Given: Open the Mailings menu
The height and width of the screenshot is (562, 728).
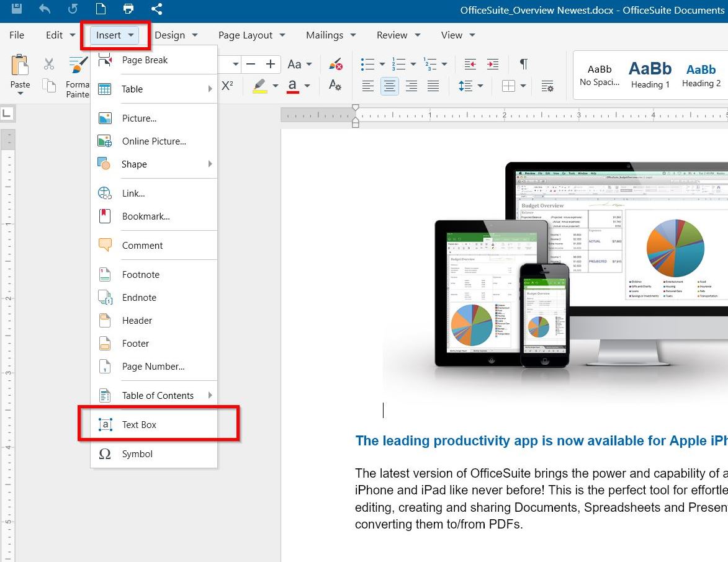Looking at the screenshot, I should coord(331,35).
